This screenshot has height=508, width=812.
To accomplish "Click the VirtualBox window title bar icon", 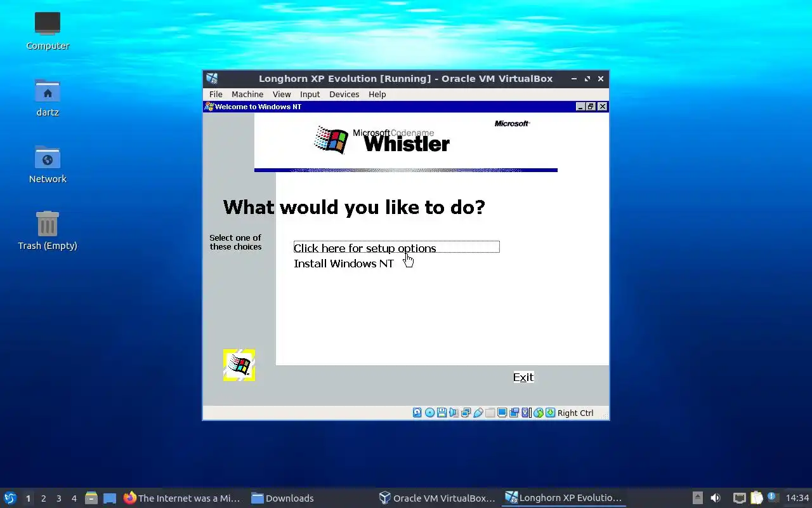I will pyautogui.click(x=212, y=79).
